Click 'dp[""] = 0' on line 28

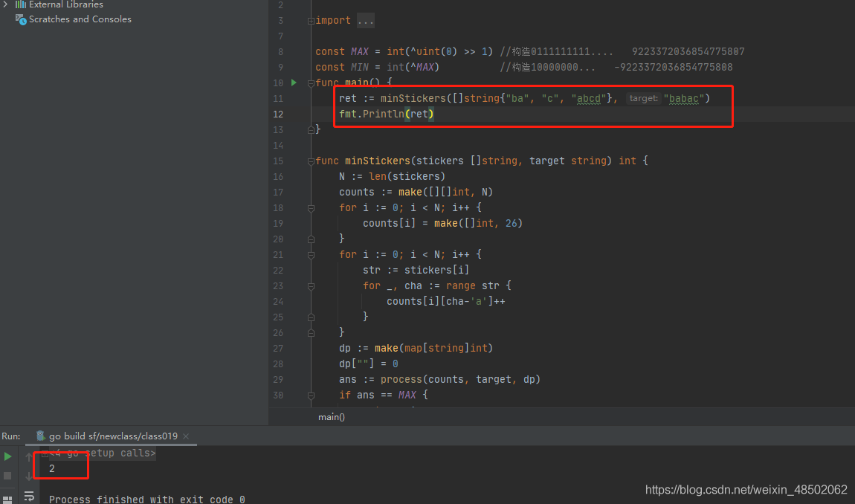[369, 364]
